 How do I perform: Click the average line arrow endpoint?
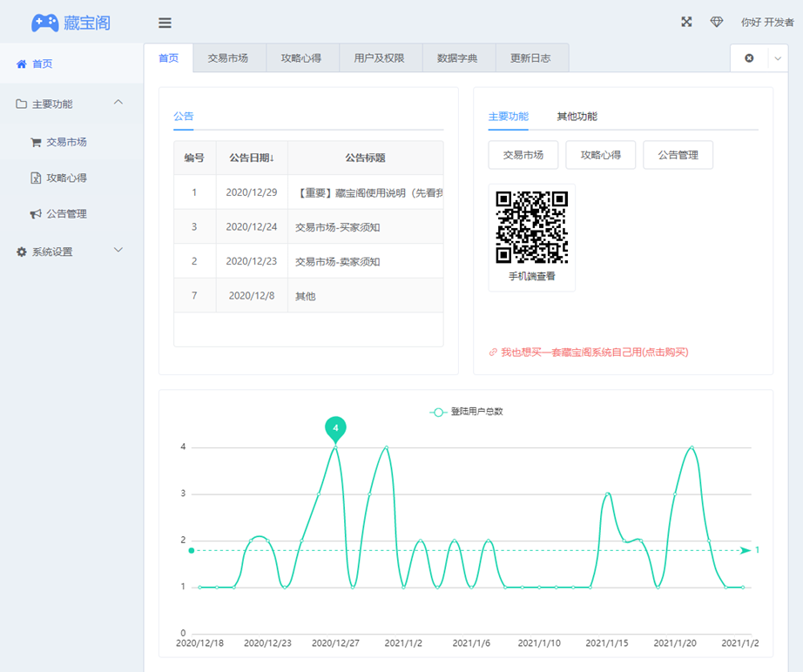[x=746, y=551]
